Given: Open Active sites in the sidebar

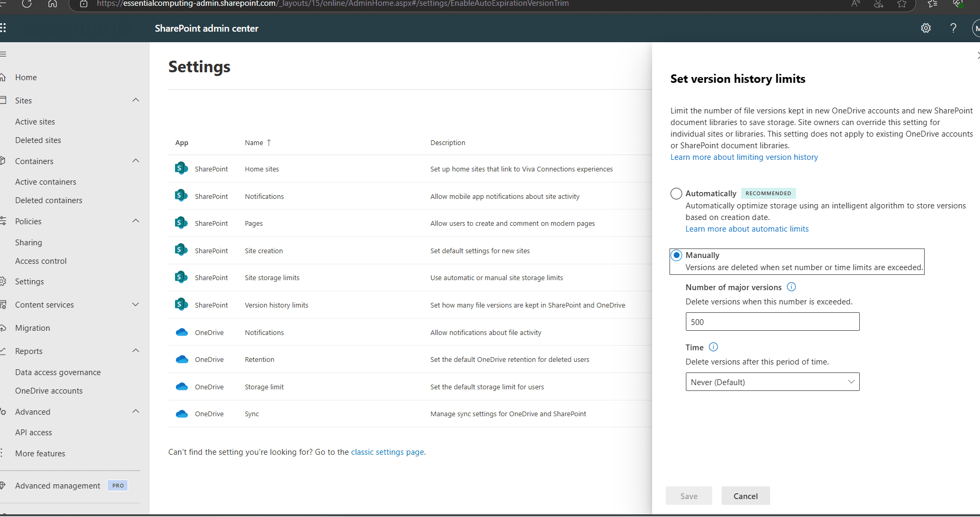Looking at the screenshot, I should tap(35, 121).
